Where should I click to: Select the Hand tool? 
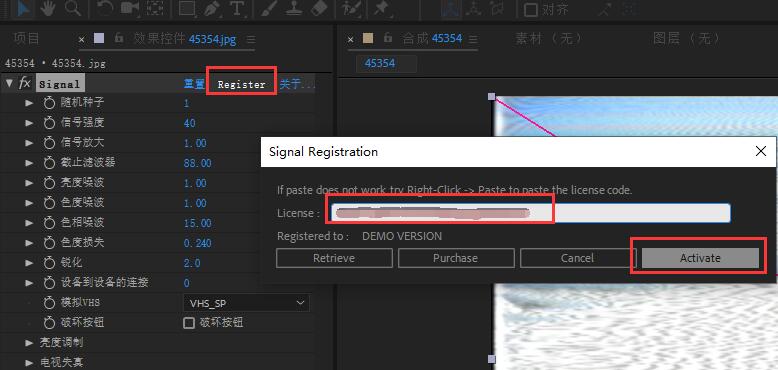click(48, 8)
